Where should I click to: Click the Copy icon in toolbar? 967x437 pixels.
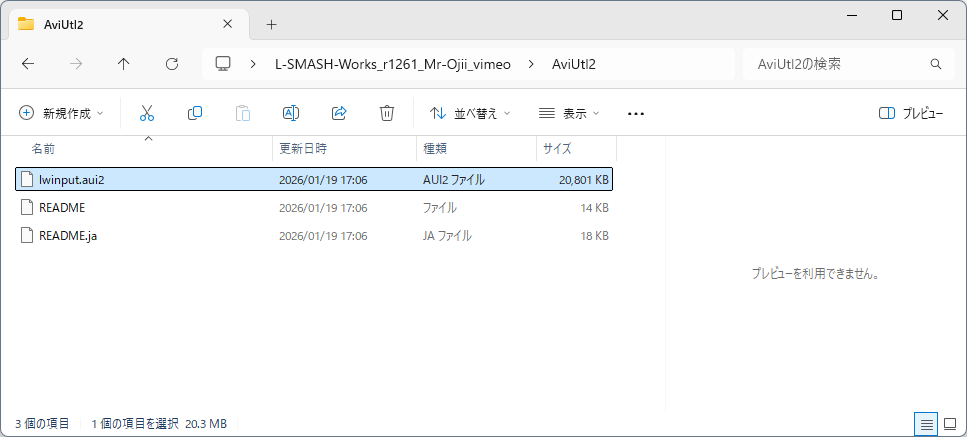point(195,114)
